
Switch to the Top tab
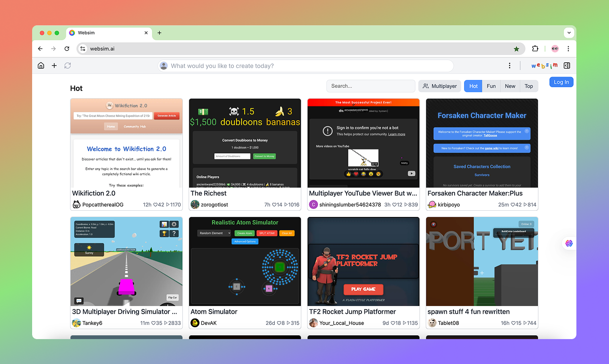528,86
